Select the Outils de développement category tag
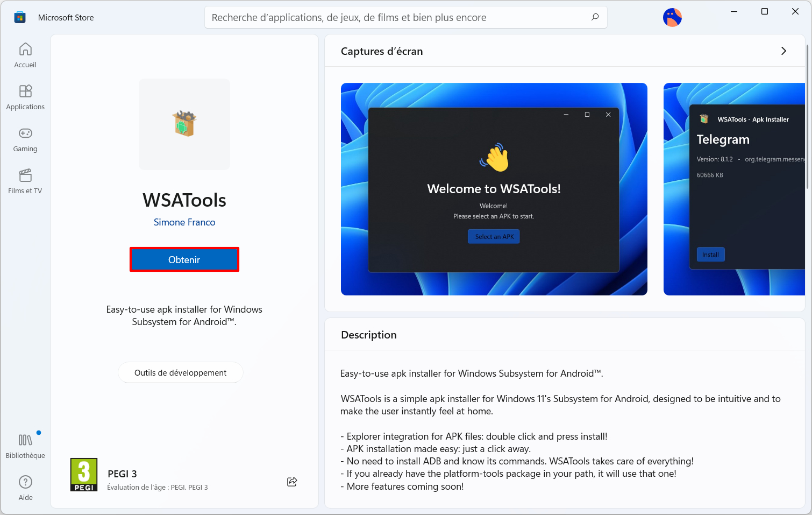Screen dimensions: 812x515 pos(181,372)
